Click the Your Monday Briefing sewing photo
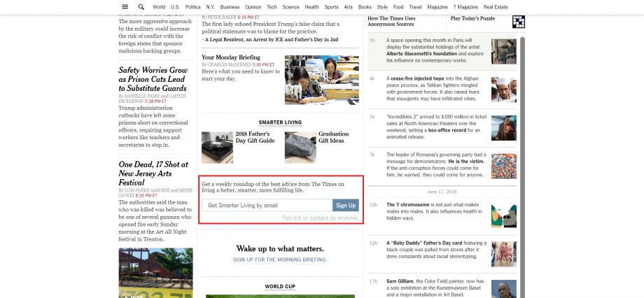644x298 pixels. 321,80
